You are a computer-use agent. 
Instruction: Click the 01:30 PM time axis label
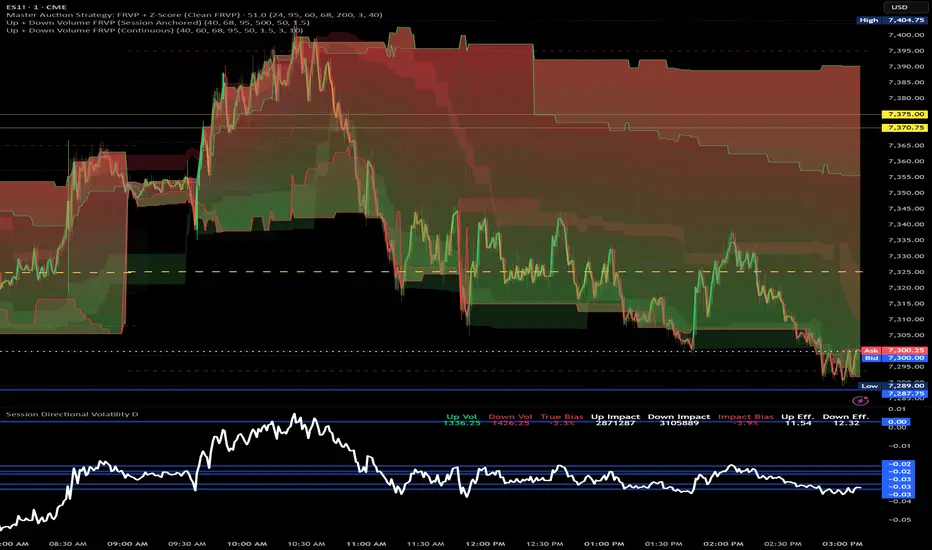click(x=663, y=543)
